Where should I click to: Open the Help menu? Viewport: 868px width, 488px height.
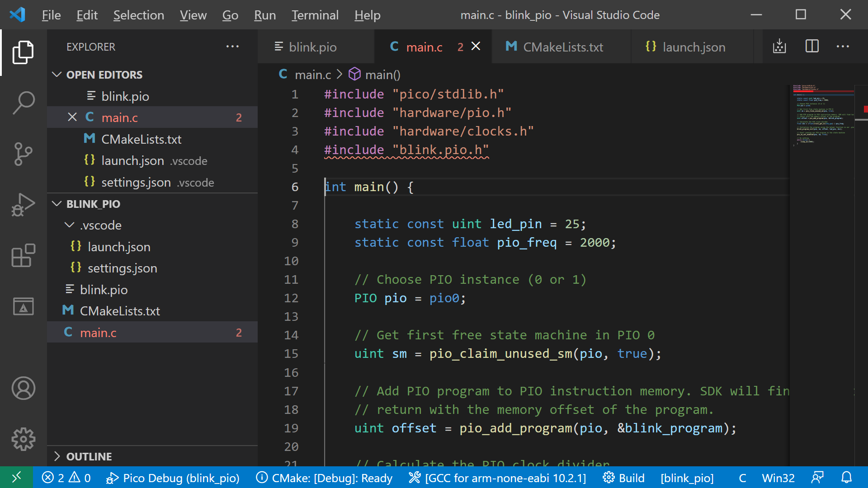point(368,15)
